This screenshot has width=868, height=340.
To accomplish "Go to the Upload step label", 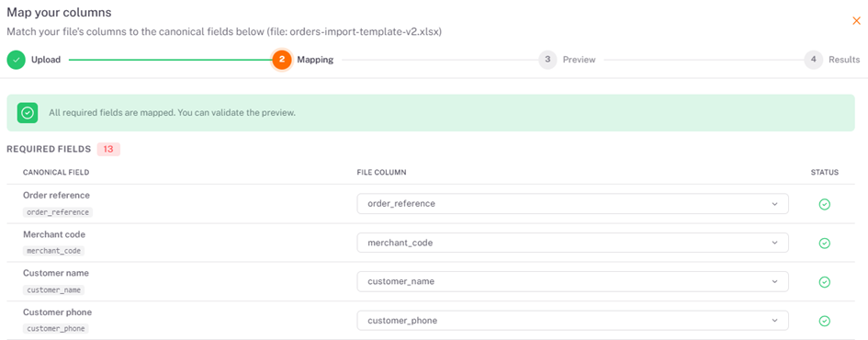I will (46, 60).
